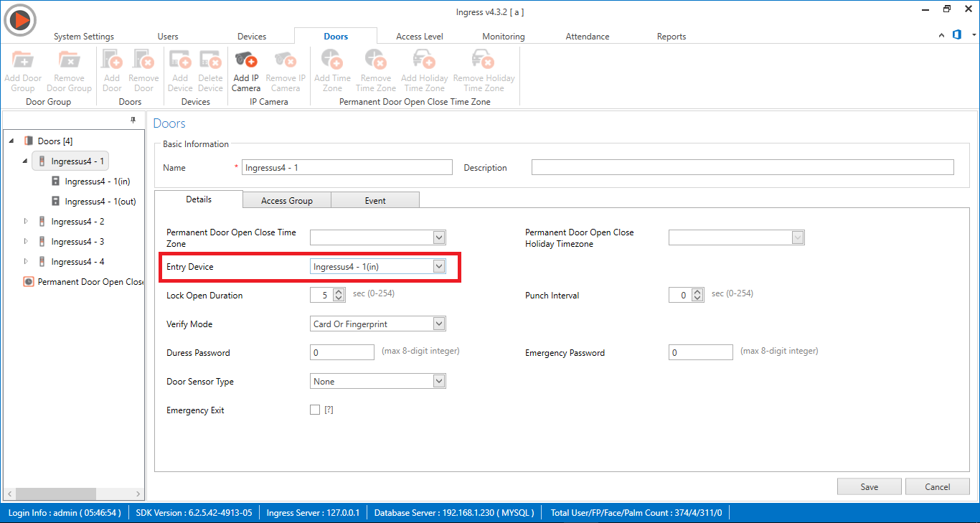Click the Cancel button
The width and height of the screenshot is (980, 523).
[937, 486]
